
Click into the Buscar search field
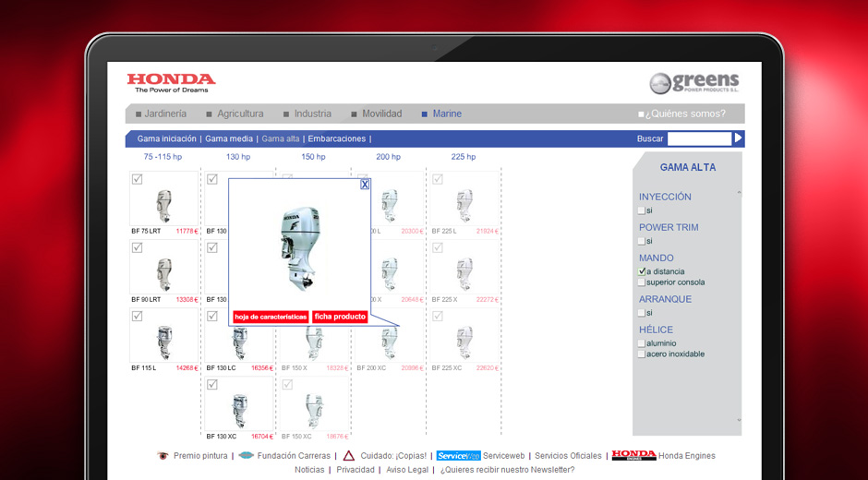[x=700, y=138]
